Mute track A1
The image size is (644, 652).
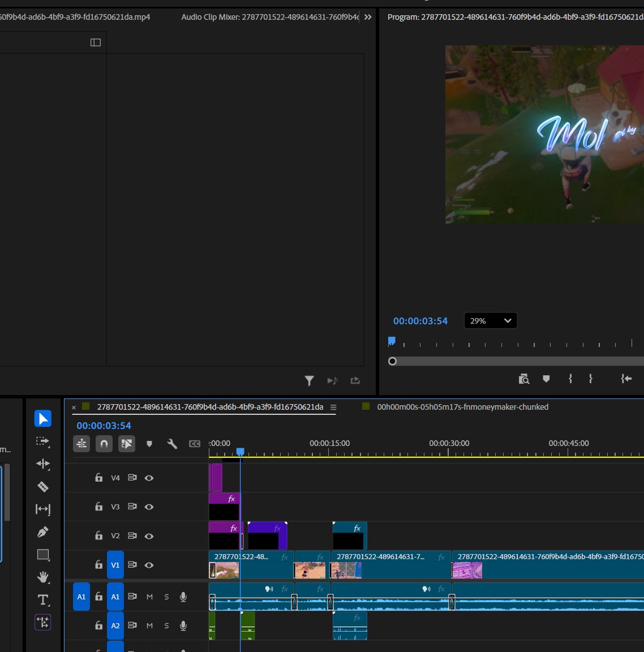[x=149, y=597]
